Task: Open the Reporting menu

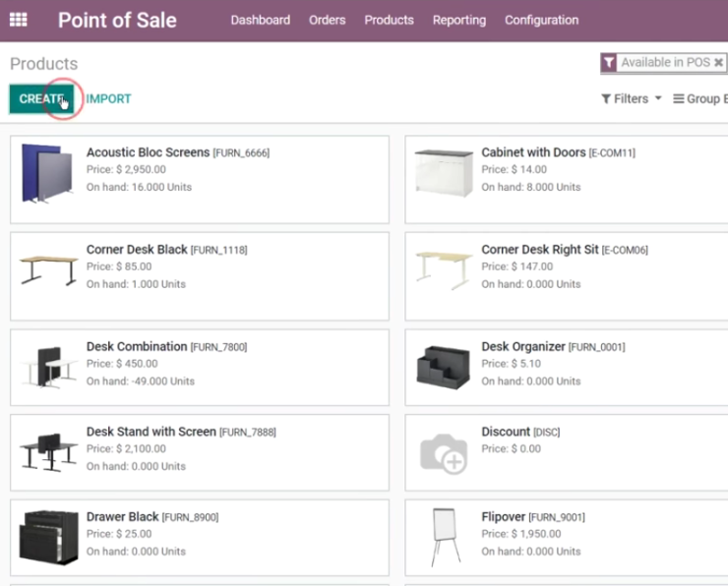Action: 459,20
